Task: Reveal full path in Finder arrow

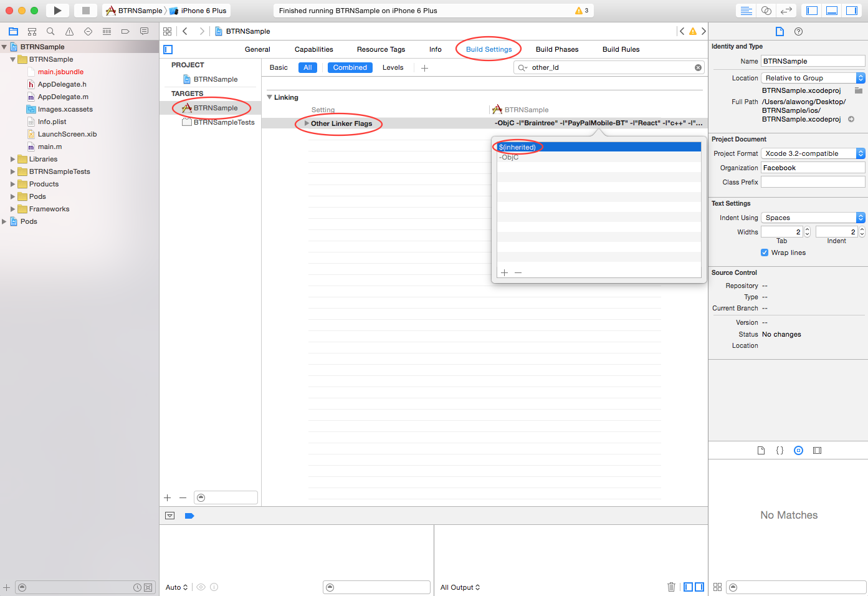Action: 851,119
